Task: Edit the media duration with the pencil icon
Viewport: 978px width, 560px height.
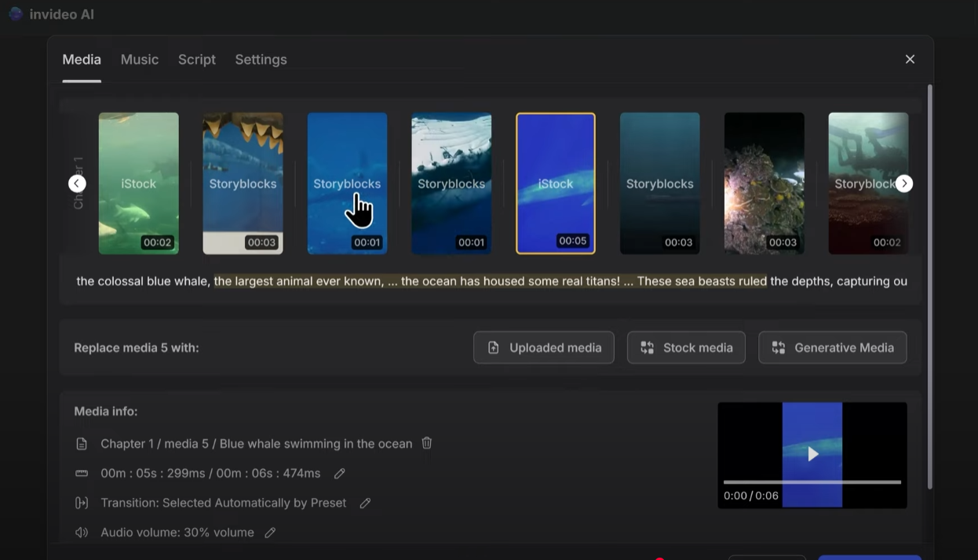Action: click(339, 473)
